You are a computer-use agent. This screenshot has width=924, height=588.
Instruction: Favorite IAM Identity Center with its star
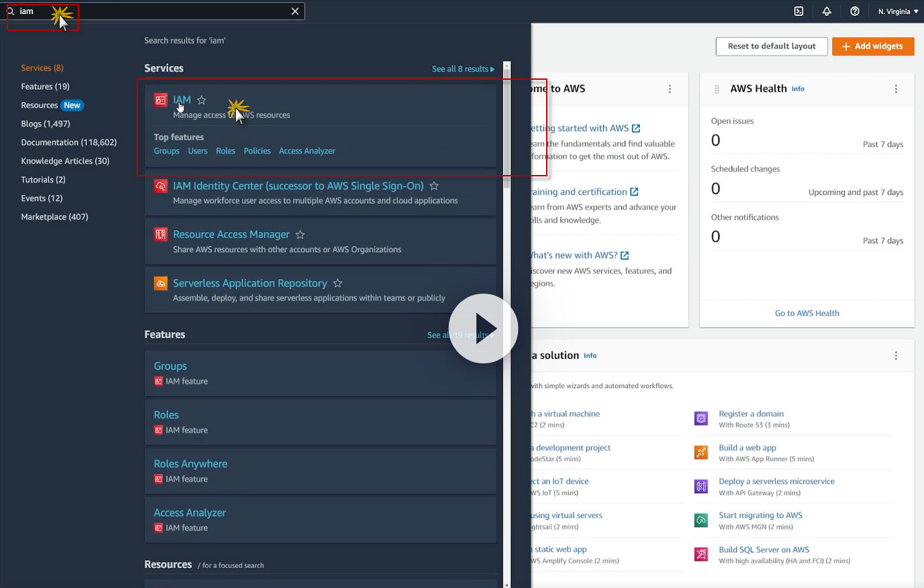tap(434, 186)
